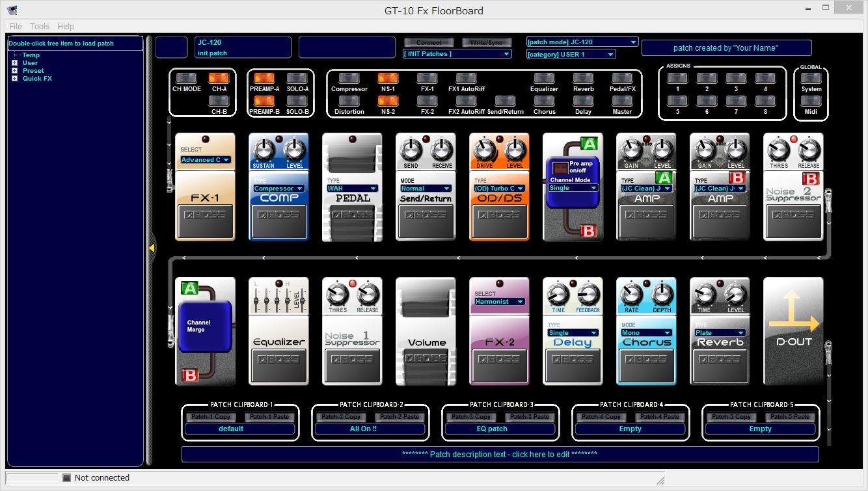The width and height of the screenshot is (868, 491).
Task: Click the Channel Merge block
Action: point(205,326)
